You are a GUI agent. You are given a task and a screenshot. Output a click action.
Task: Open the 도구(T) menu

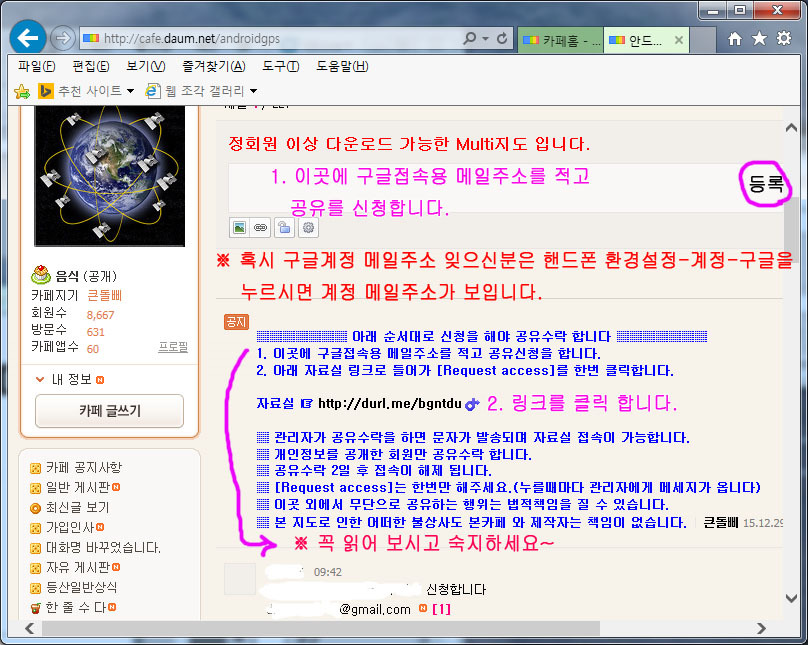pyautogui.click(x=280, y=66)
